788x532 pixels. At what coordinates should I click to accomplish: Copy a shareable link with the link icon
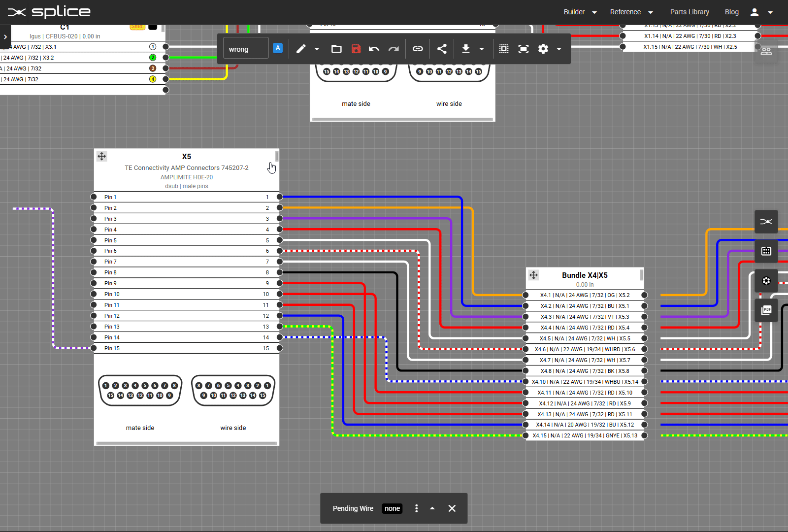418,48
